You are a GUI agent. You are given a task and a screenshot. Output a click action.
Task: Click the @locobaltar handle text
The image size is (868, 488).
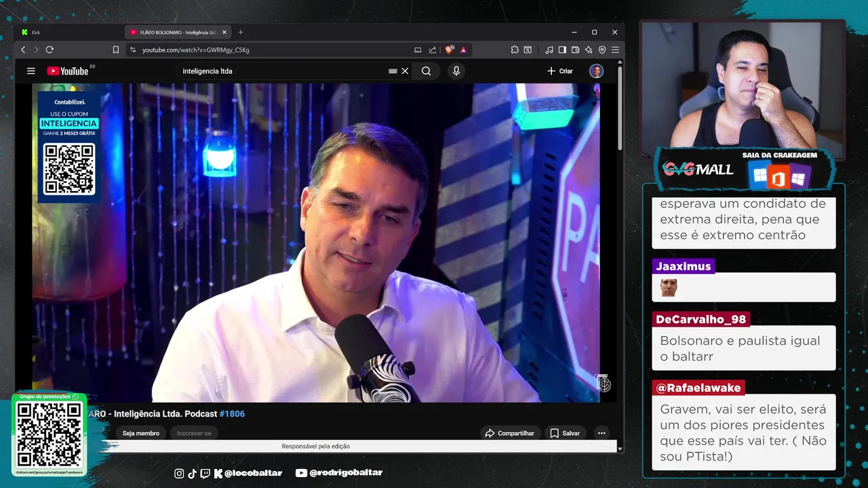253,473
